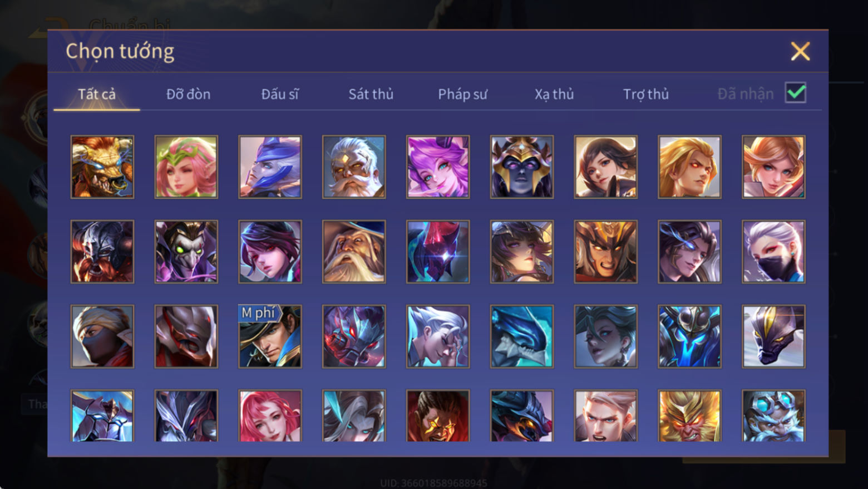Open the 'Sát thủ' tab
The image size is (868, 489).
click(371, 94)
